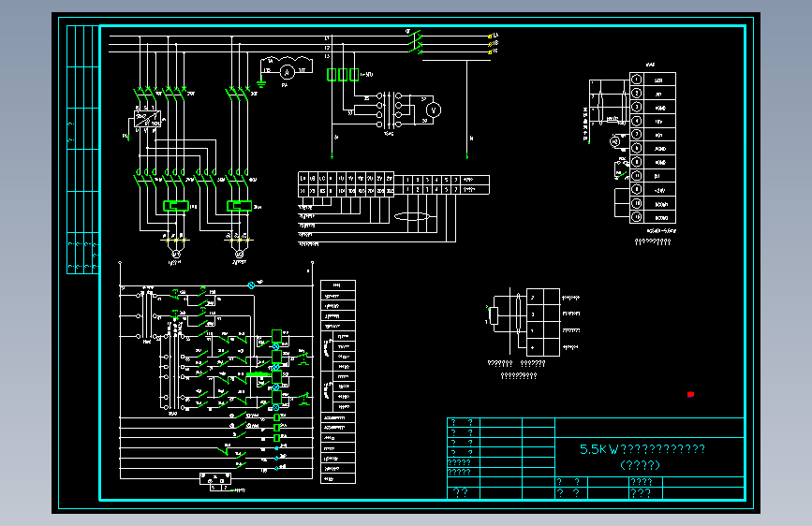Click the L1 busbar label
812x526 pixels.
click(327, 38)
